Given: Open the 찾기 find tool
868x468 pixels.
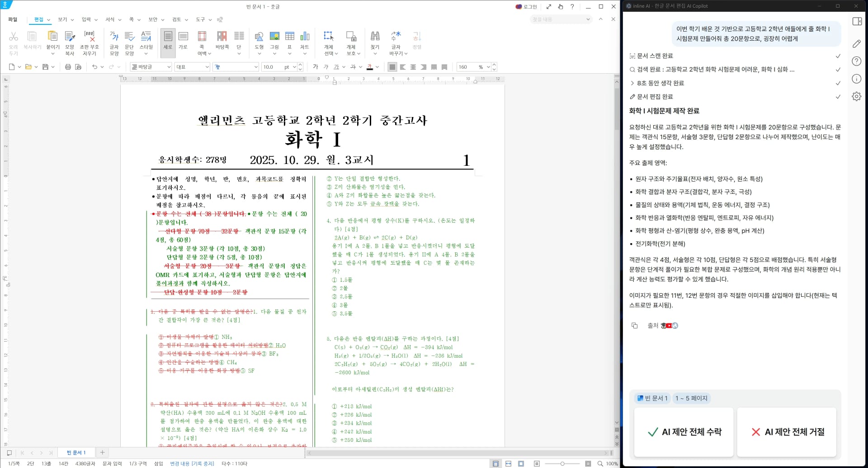Looking at the screenshot, I should click(x=375, y=41).
